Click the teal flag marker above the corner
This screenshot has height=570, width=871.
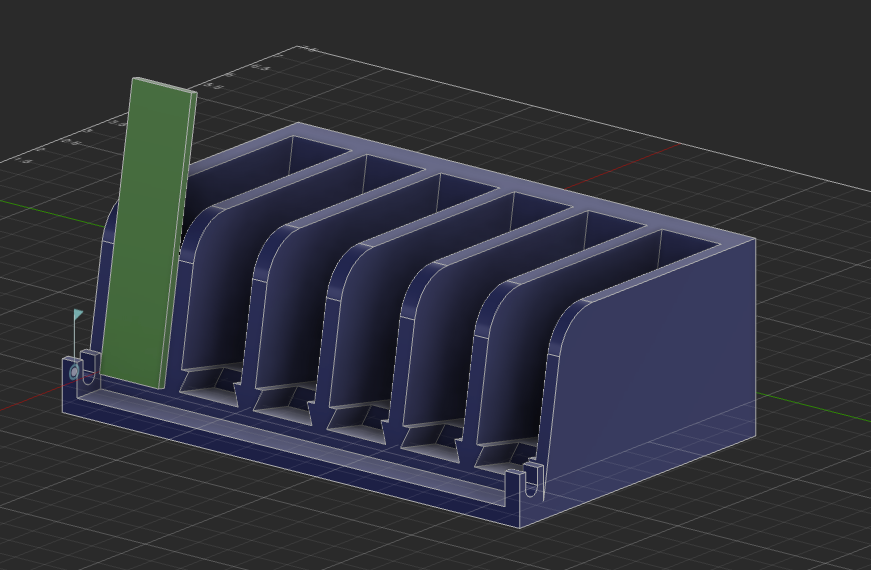click(78, 315)
